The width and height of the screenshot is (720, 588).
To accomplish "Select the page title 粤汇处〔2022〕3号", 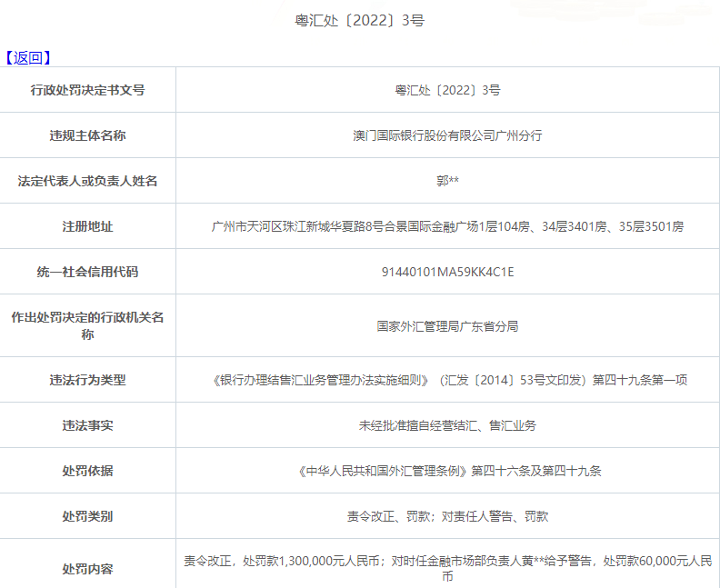I will 359,20.
